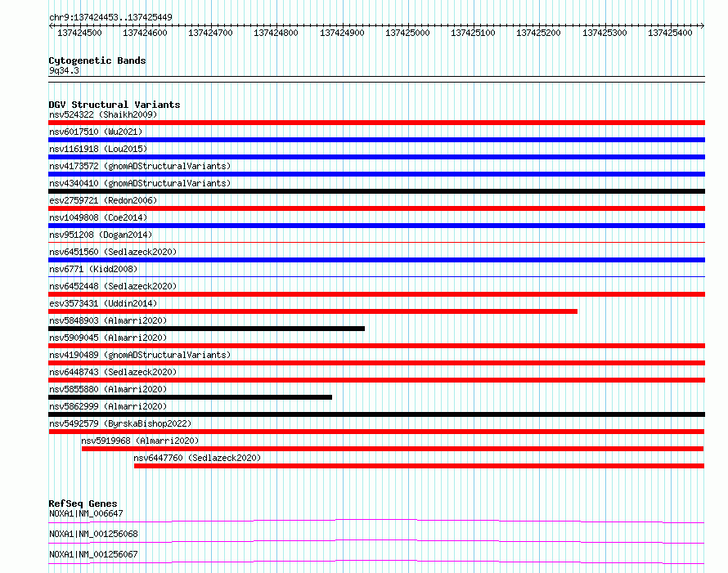Click the magenta NM_006647 transcript line
Screen dimensions: 728x573
[x=376, y=521]
